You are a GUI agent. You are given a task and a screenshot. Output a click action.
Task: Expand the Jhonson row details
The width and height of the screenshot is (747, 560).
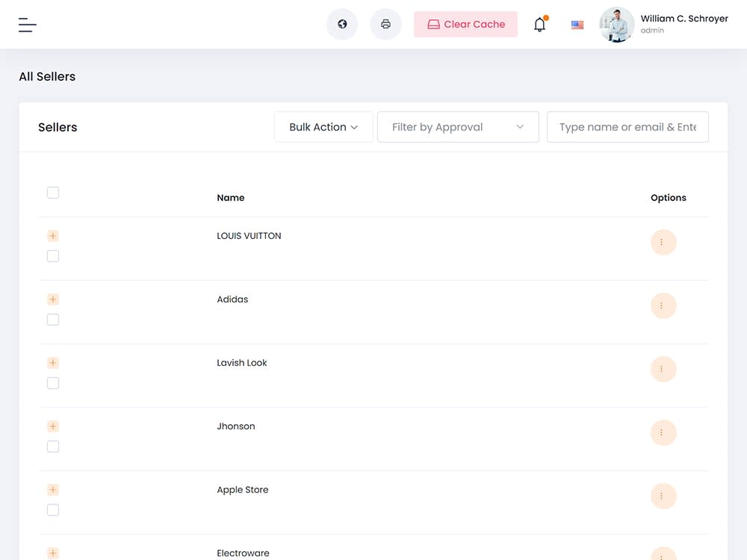tap(53, 426)
